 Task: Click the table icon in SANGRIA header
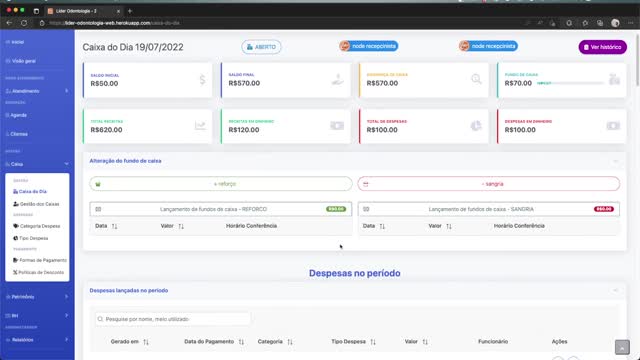tap(366, 209)
